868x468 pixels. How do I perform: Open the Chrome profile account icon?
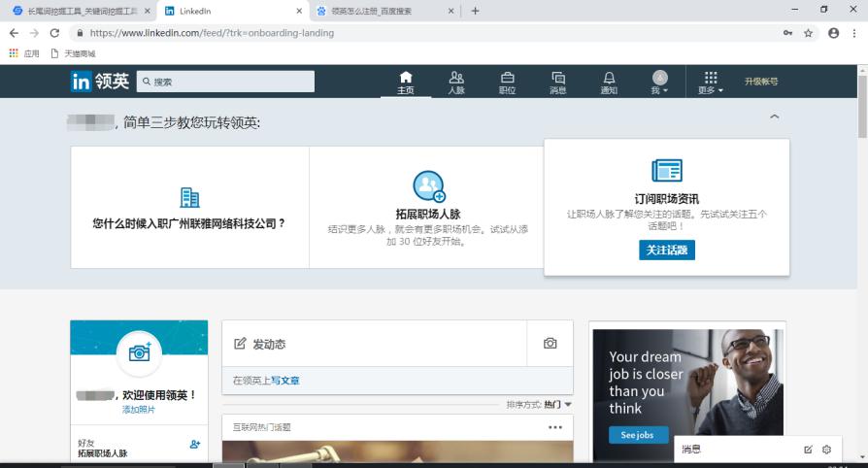pyautogui.click(x=833, y=33)
